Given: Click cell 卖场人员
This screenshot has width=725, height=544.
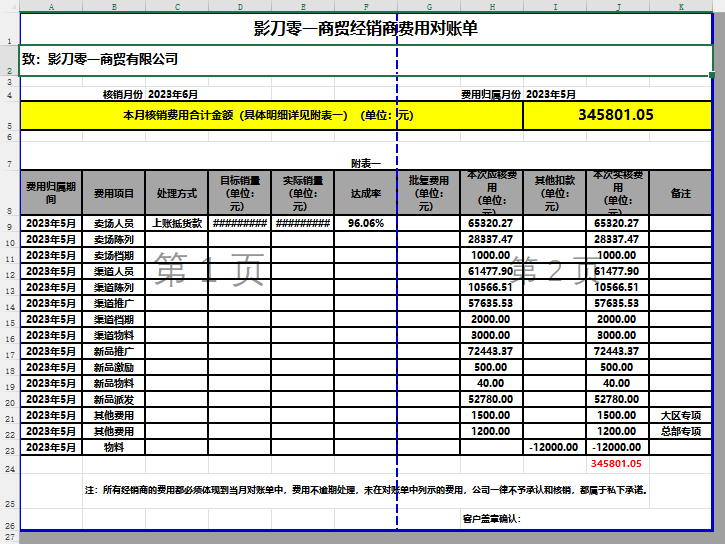Looking at the screenshot, I should click(114, 224).
